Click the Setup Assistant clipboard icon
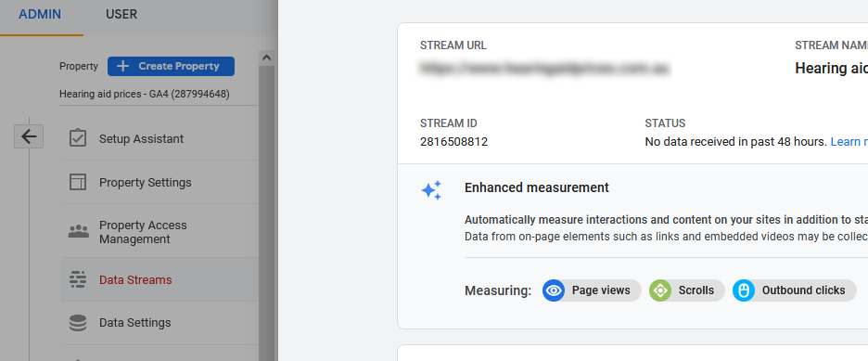Viewport: 868px width, 361px height. 78,138
